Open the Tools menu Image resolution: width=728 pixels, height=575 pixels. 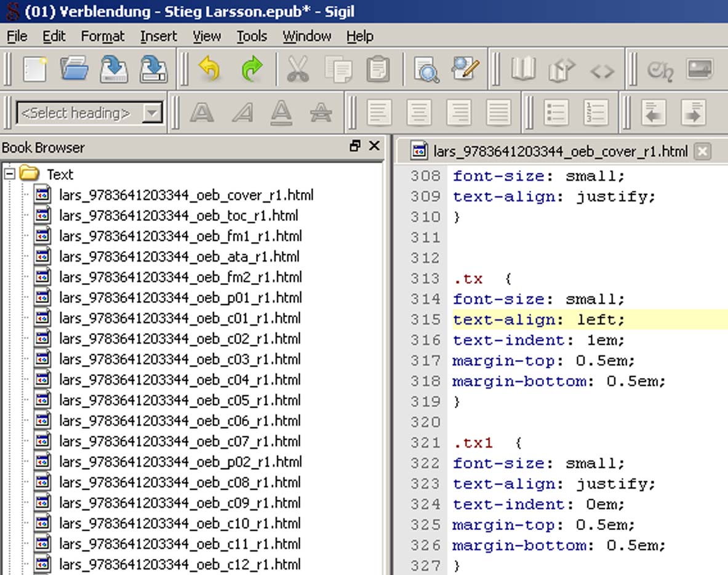tap(252, 36)
